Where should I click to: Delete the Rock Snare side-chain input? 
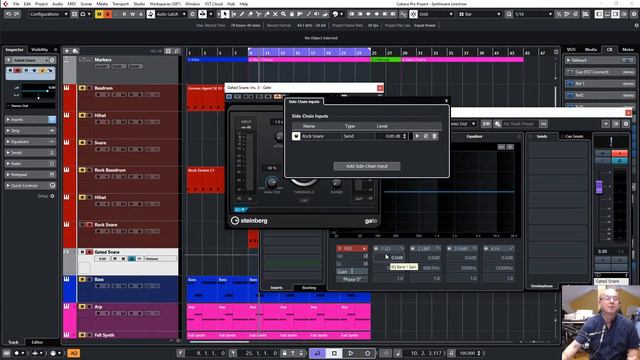coord(434,136)
